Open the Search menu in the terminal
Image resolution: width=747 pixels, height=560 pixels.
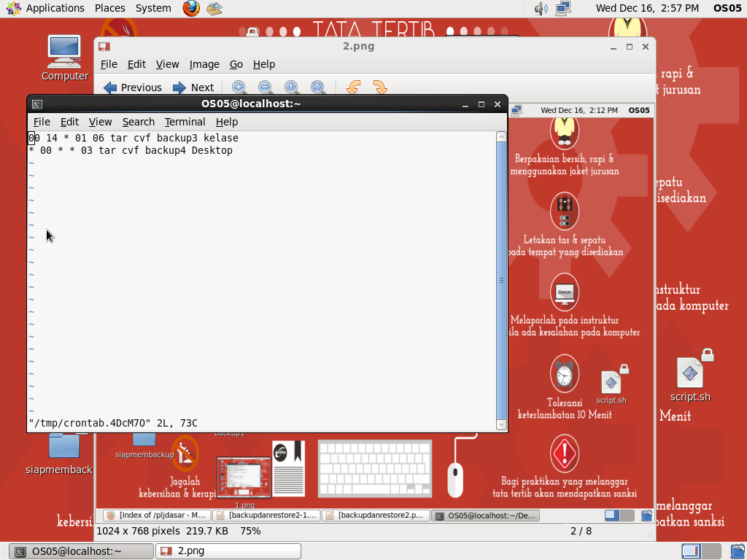(138, 122)
